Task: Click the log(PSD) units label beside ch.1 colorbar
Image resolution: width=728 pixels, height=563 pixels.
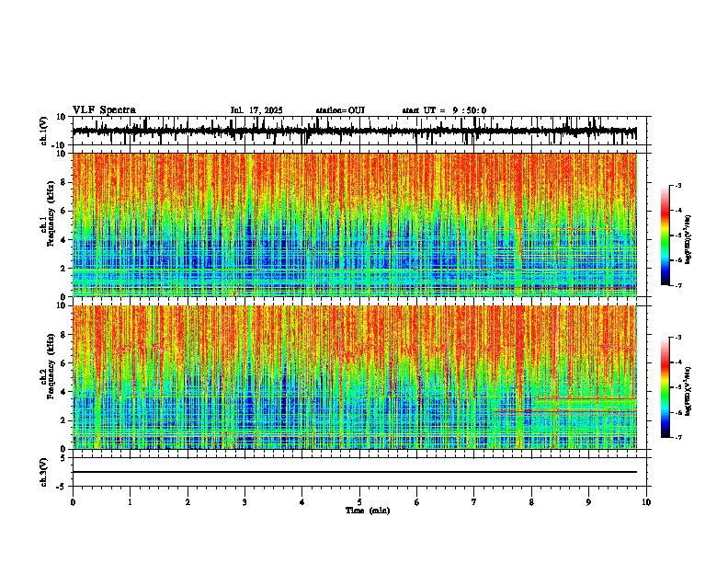Action: (688, 240)
